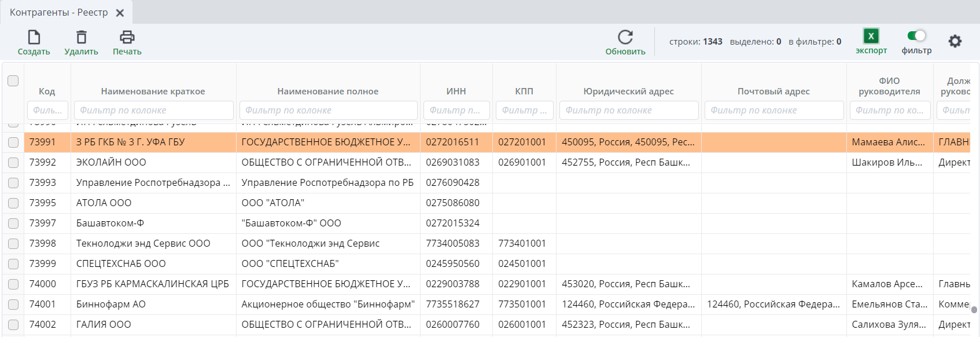Click the full name 'ООО "АТОЛА"'

click(x=273, y=203)
